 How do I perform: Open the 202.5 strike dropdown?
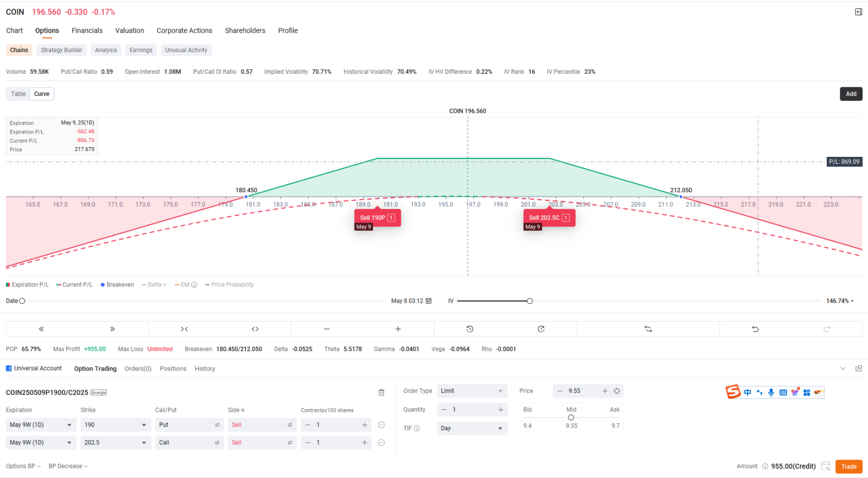115,443
